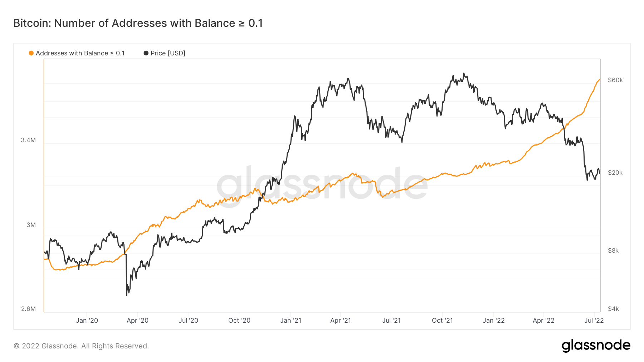Click the $20k price axis label

615,173
